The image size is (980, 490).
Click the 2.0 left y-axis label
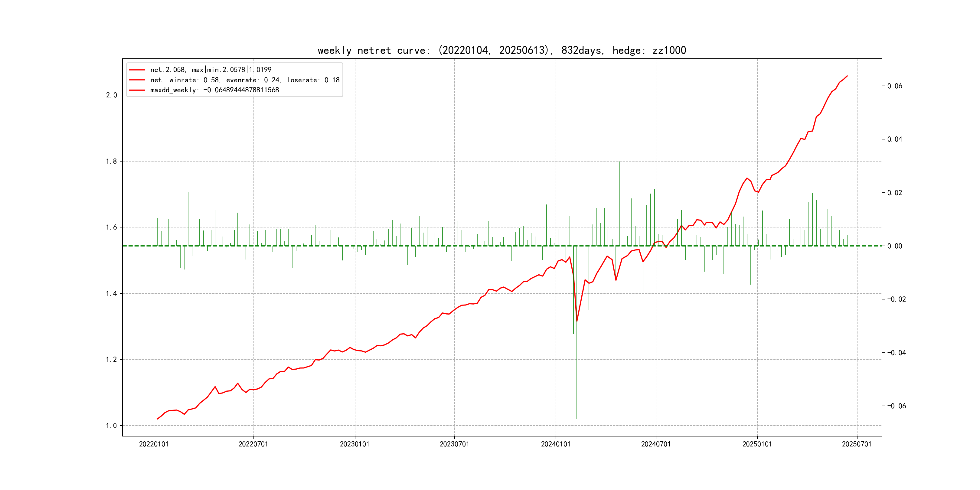point(112,95)
